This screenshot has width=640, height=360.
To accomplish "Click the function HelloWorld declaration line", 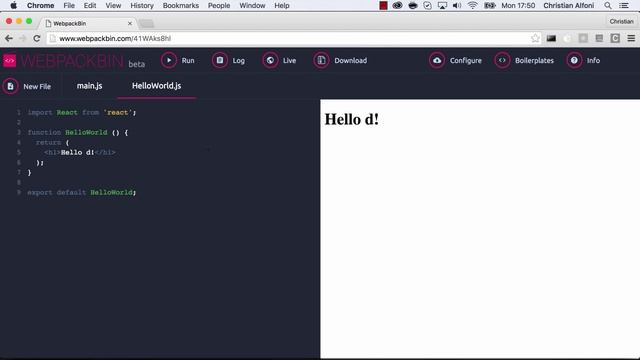I will pyautogui.click(x=78, y=132).
